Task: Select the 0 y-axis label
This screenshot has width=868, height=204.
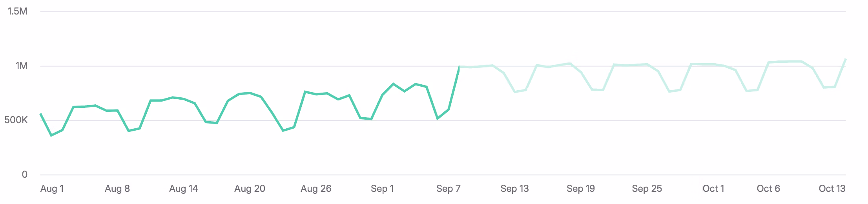Action: pyautogui.click(x=25, y=175)
